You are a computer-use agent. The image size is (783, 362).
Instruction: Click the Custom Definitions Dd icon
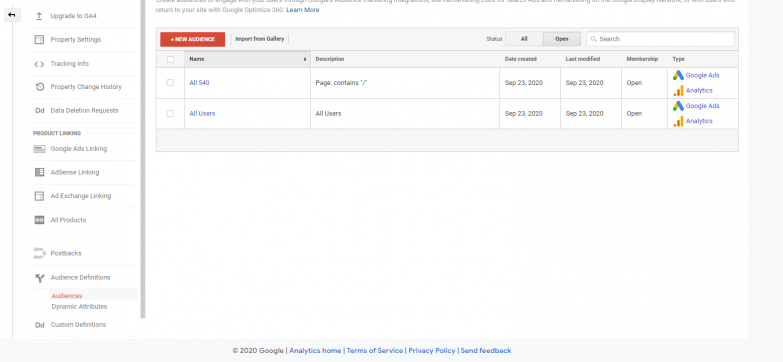tap(39, 325)
